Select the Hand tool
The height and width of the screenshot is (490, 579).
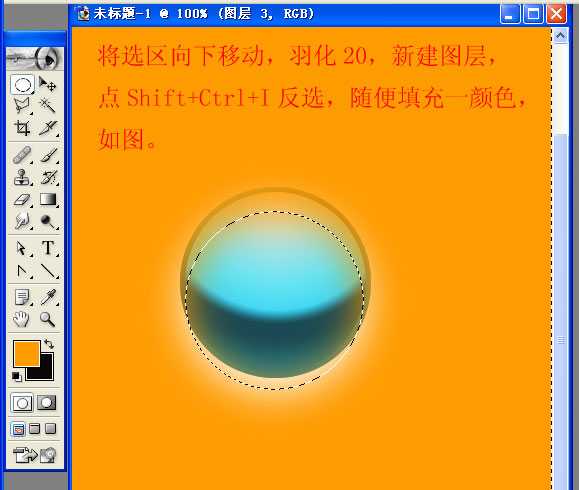(22, 319)
